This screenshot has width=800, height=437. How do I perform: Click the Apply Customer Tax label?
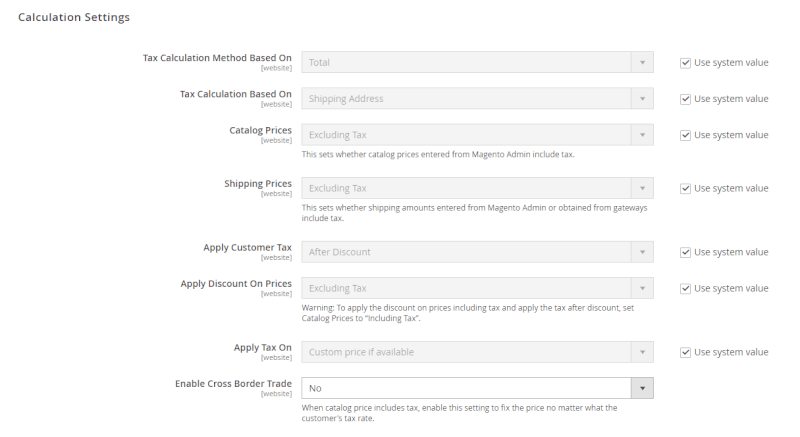(247, 247)
